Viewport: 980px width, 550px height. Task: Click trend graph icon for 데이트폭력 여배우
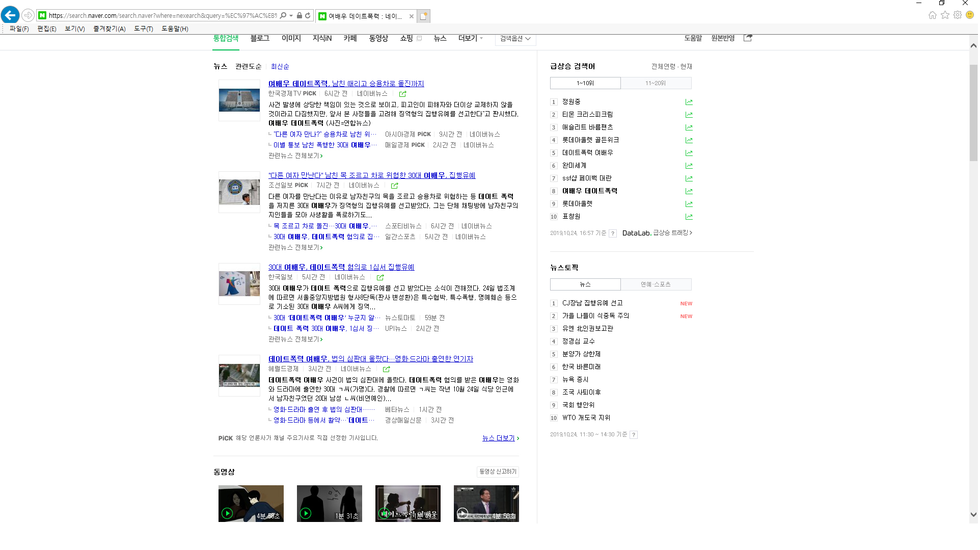[x=689, y=153]
